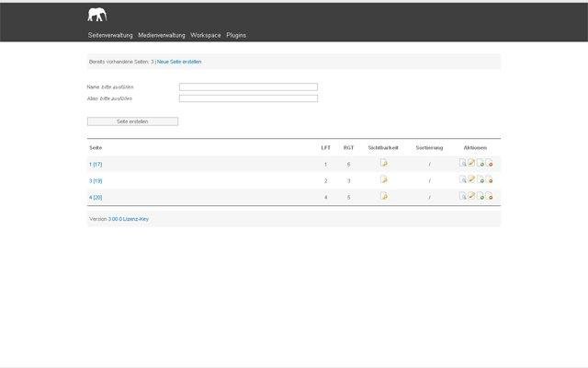
Task: Click green add-page icon in row 4 [20]
Action: pos(481,196)
